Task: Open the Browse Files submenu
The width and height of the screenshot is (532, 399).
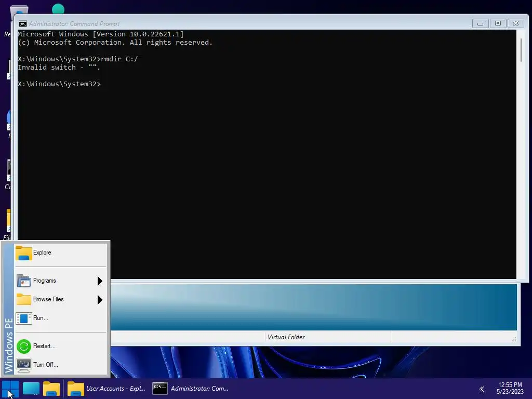Action: pyautogui.click(x=60, y=299)
